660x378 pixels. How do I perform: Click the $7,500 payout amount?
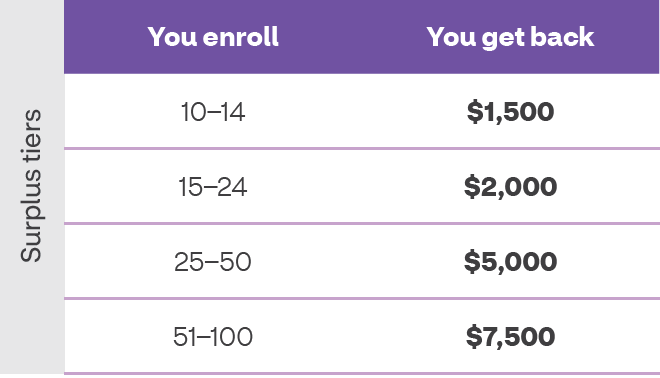coord(510,336)
